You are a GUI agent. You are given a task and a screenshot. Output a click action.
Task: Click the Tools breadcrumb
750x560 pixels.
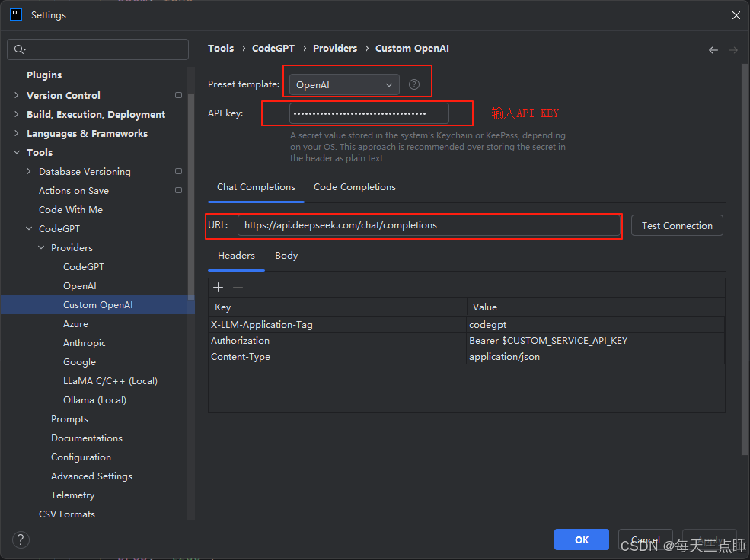(221, 48)
